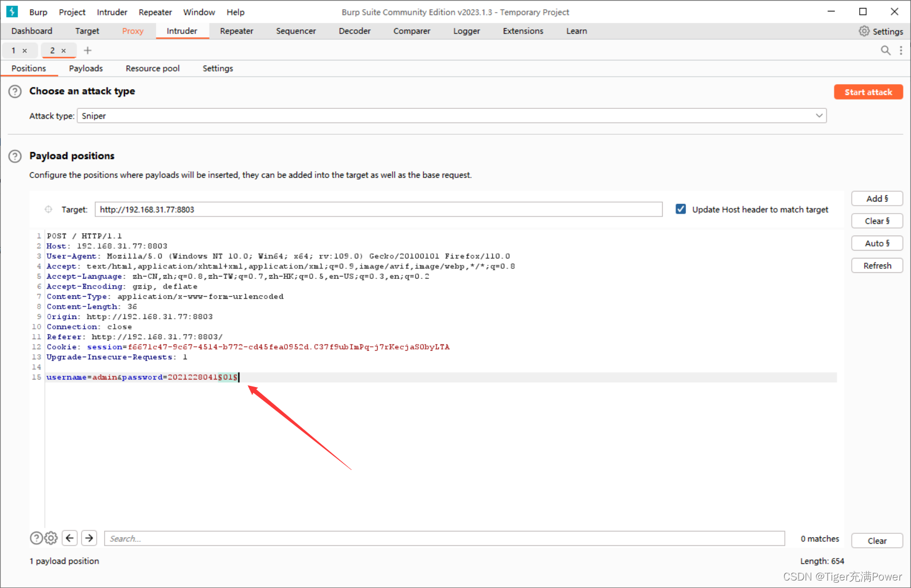Switch to the Logger tab
Screen dimensions: 911x588
click(466, 31)
